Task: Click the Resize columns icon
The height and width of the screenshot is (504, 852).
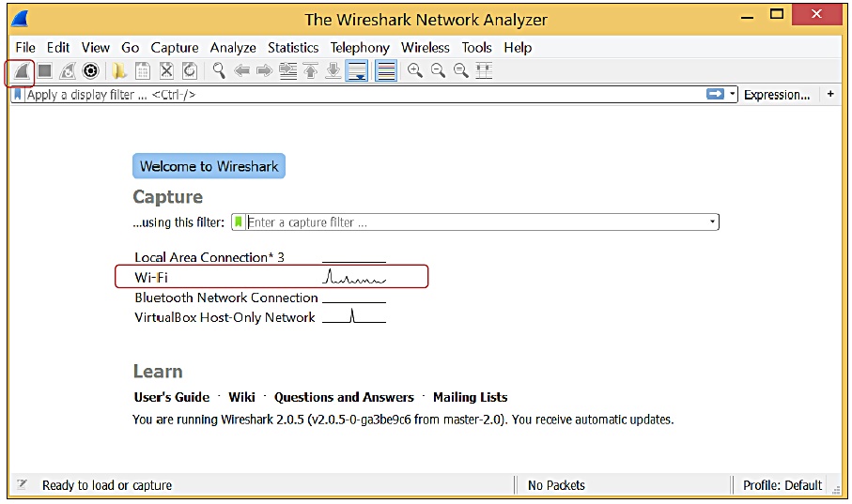Action: [484, 71]
